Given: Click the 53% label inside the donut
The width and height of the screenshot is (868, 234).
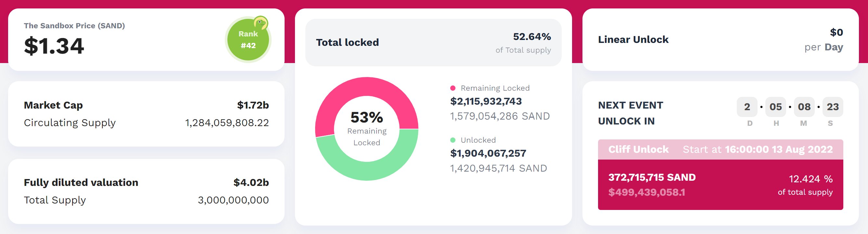Looking at the screenshot, I should [x=367, y=117].
